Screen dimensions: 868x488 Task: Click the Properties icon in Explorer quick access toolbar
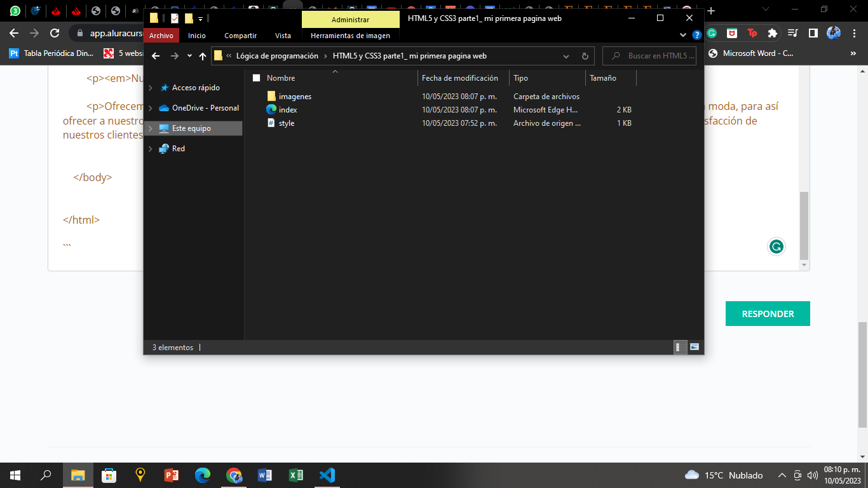point(175,18)
